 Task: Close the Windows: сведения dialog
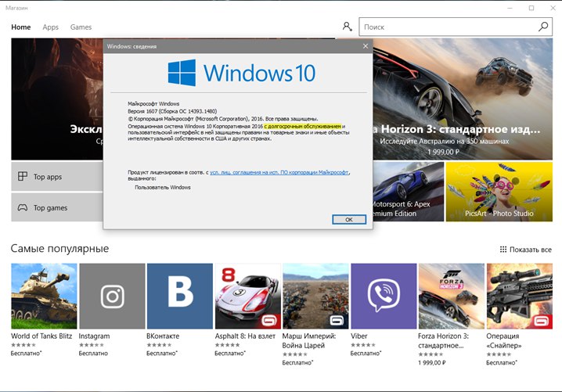[x=366, y=46]
